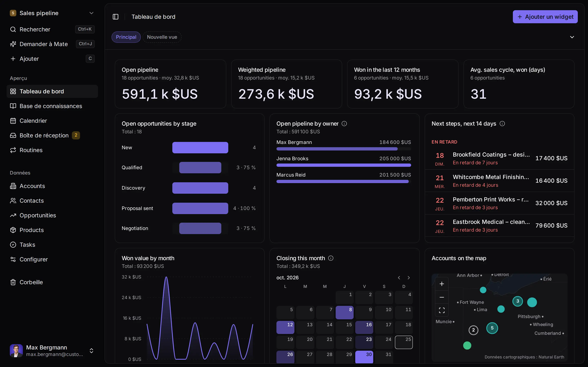Expand the Sales pipeline workspace dropdown

point(91,13)
